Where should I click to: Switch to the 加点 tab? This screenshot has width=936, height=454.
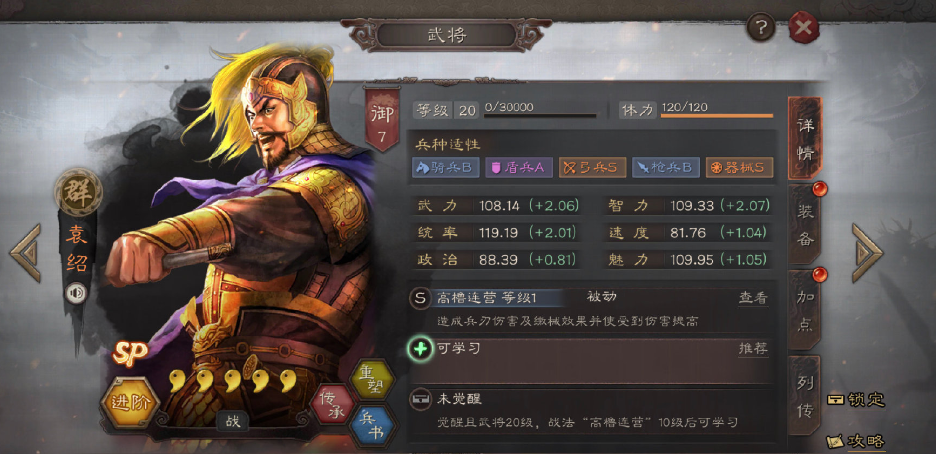pyautogui.click(x=805, y=310)
